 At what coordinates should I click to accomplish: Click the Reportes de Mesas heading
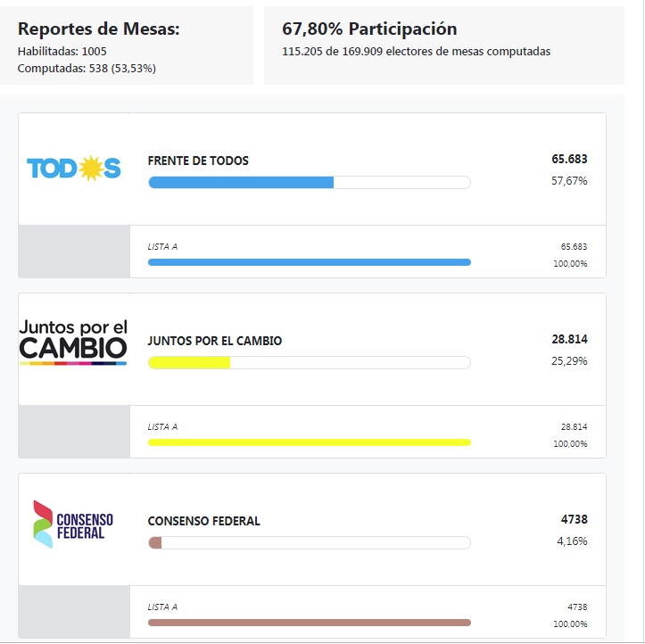[x=98, y=29]
